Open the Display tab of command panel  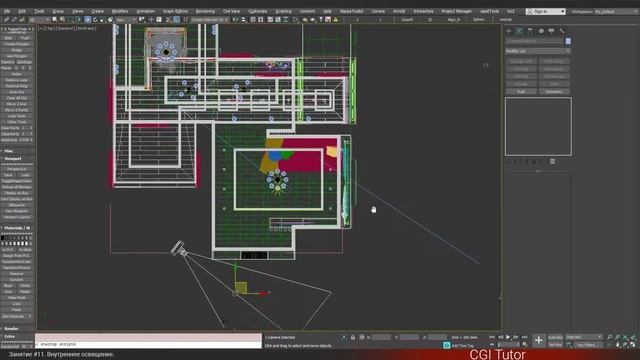click(x=551, y=31)
